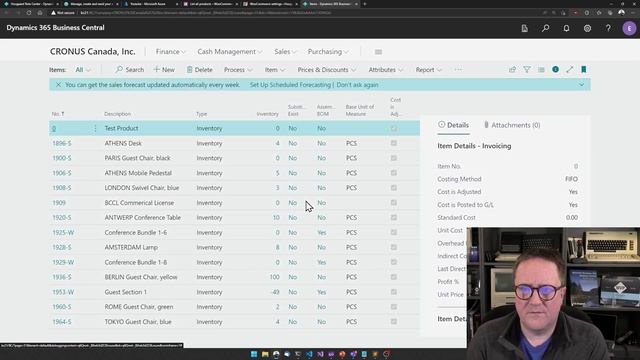Toggle Cost is Adjusted checkbox for TOKYO Guest Chair

click(393, 322)
